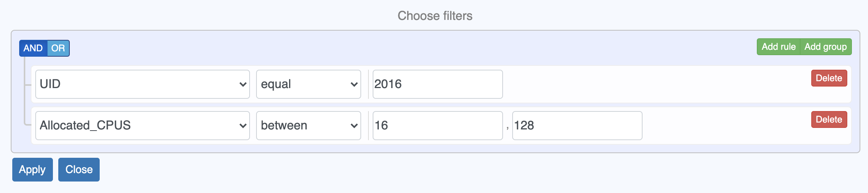Delete the UID equal rule
The width and height of the screenshot is (868, 193).
pos(829,78)
